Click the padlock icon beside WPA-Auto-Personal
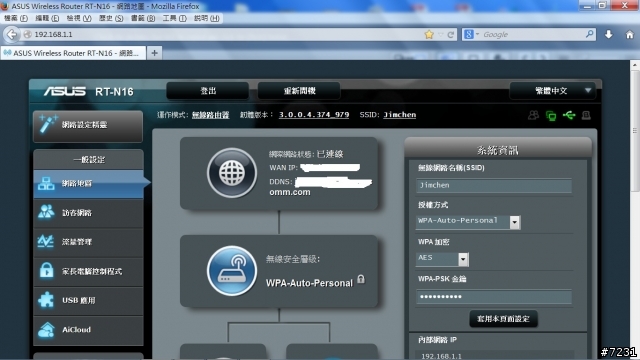The width and height of the screenshot is (640, 360). [x=361, y=279]
